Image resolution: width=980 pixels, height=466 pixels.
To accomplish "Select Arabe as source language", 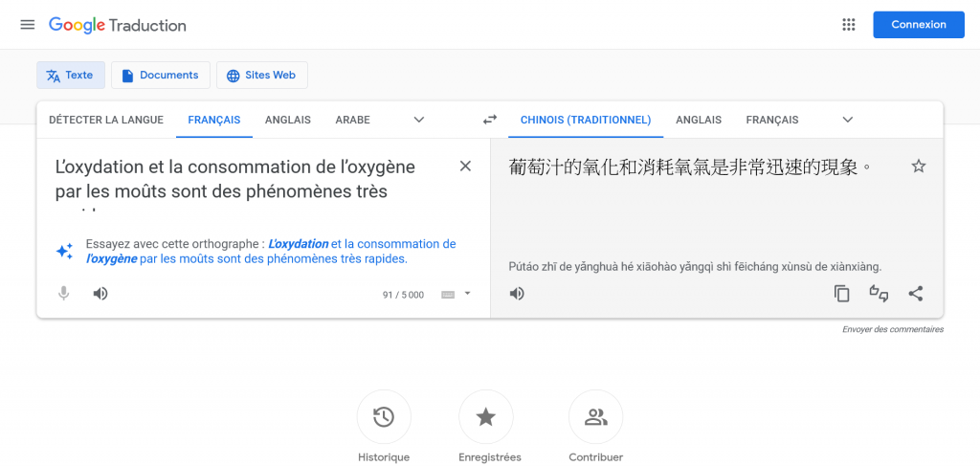I will [352, 120].
